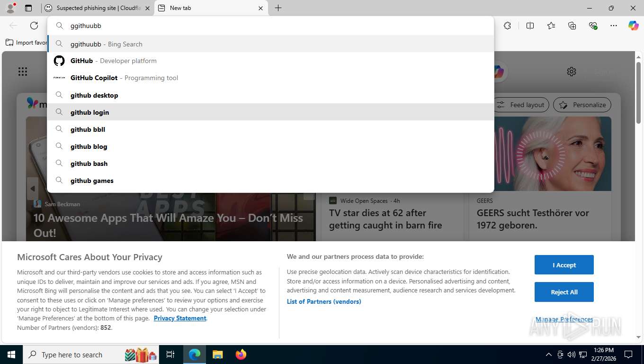644x364 pixels.
Task: Open List of Partners (vendors) link
Action: [324, 301]
